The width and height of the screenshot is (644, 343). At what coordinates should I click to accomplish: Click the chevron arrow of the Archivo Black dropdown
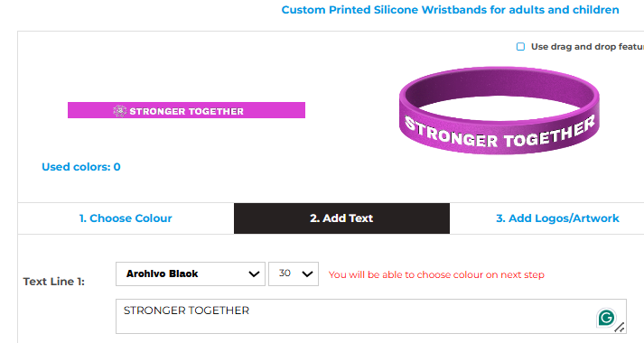(254, 274)
